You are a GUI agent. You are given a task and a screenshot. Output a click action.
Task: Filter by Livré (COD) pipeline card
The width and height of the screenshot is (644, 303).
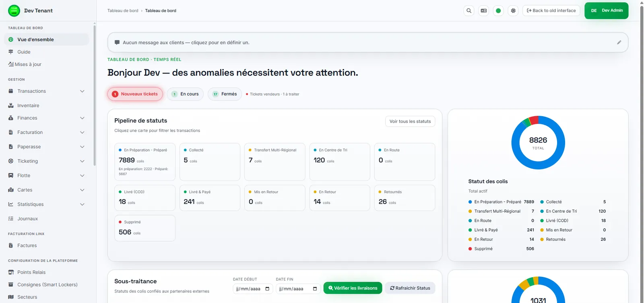click(145, 198)
